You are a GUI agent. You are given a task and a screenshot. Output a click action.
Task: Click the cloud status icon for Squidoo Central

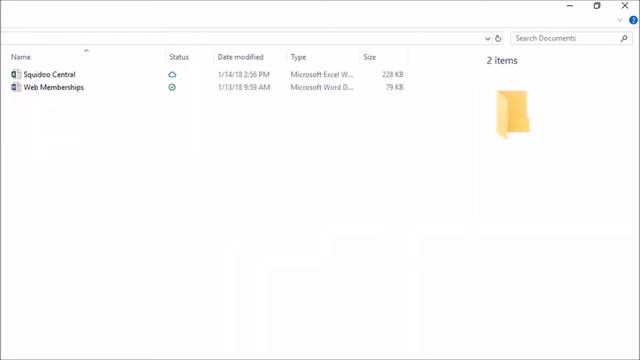click(172, 75)
